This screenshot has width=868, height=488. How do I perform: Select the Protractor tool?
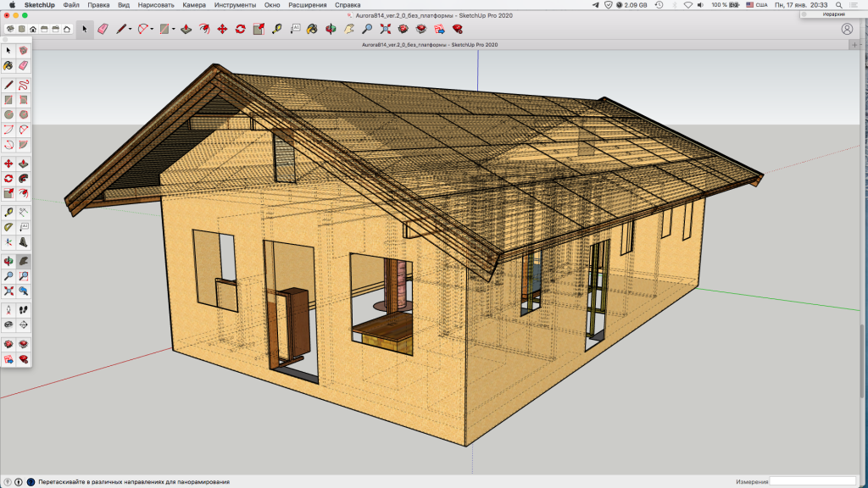click(x=8, y=227)
